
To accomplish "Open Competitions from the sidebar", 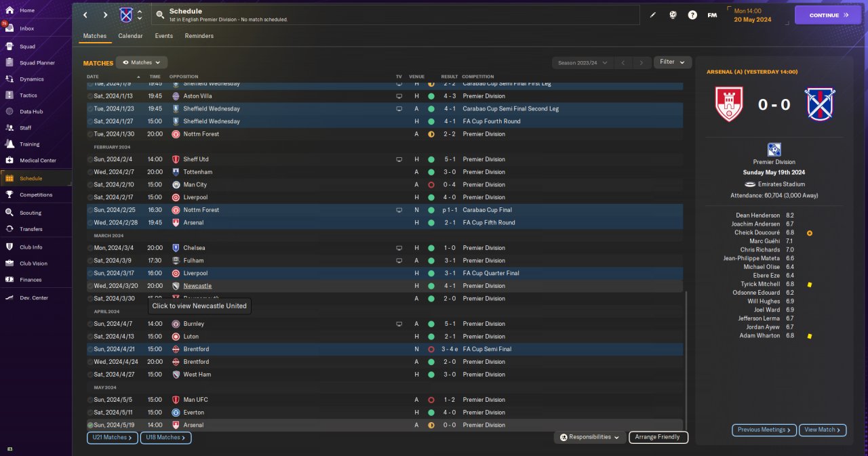I will [35, 194].
